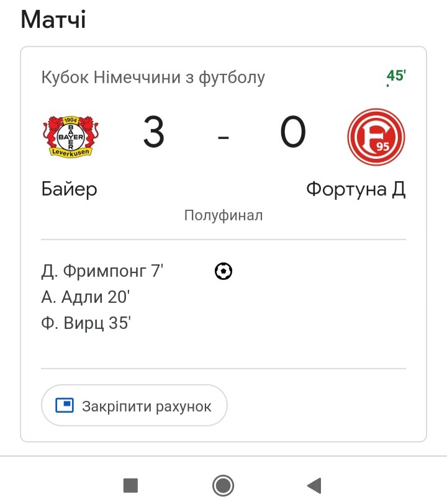Click the pin icon in Закріпити рахунок
This screenshot has height=504, width=447.
(x=65, y=405)
